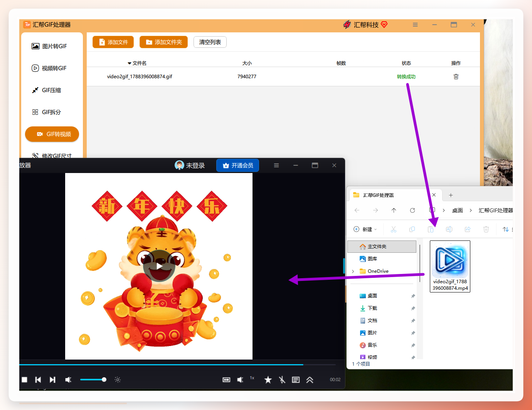Click the Delete icon in Explorer toolbar
The width and height of the screenshot is (532, 410).
tap(486, 229)
